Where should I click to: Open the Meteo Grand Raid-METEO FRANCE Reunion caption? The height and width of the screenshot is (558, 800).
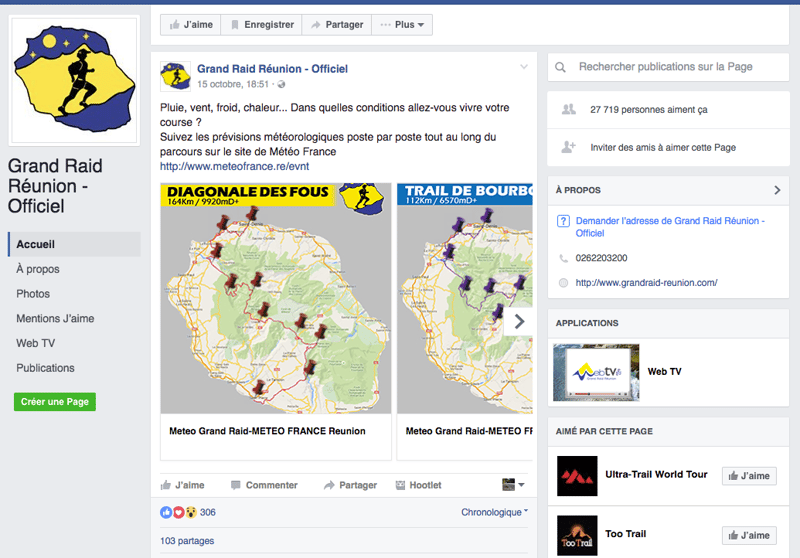267,431
